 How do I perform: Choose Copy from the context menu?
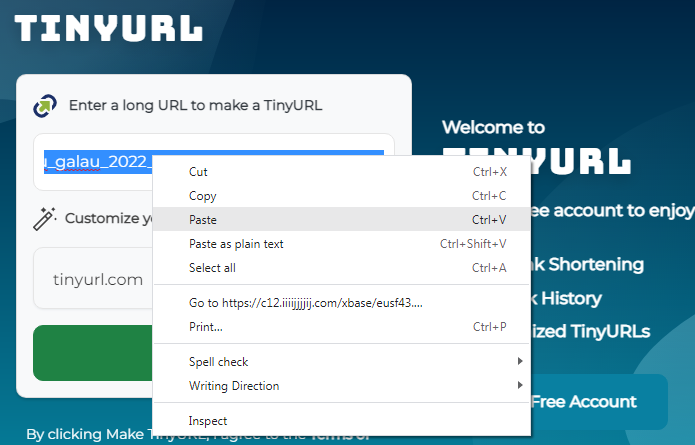coord(342,196)
